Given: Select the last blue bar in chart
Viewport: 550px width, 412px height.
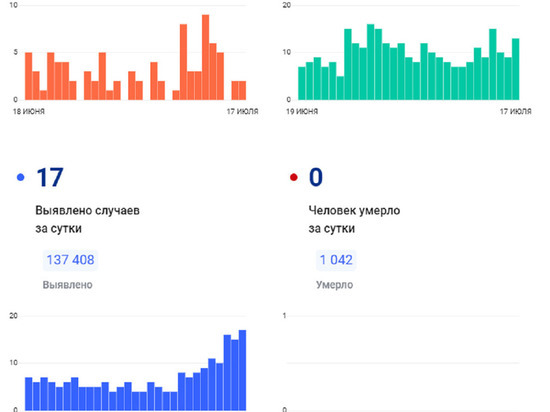Looking at the screenshot, I should point(242,370).
